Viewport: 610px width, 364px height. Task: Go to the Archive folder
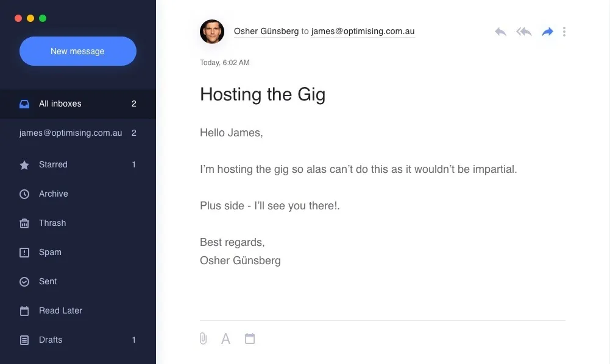pos(53,194)
